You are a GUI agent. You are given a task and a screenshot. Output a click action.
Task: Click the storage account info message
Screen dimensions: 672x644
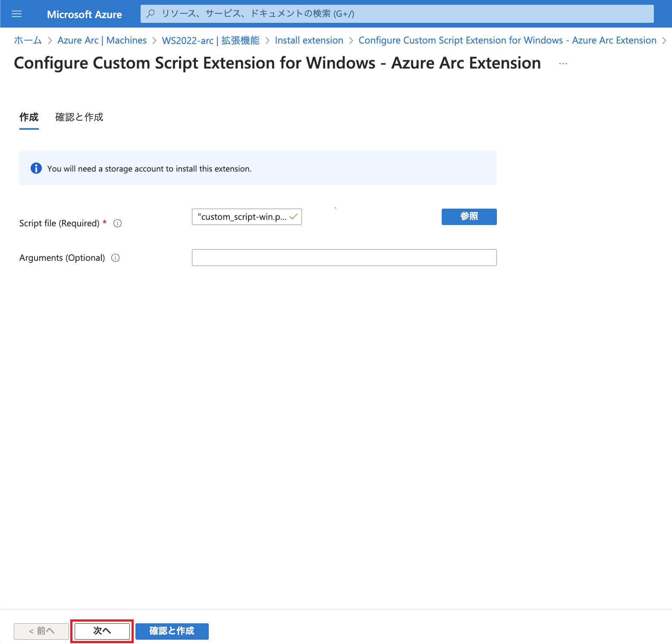click(149, 169)
